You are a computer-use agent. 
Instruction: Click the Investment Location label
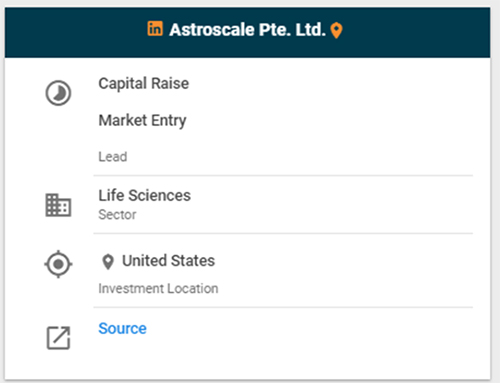coord(158,288)
